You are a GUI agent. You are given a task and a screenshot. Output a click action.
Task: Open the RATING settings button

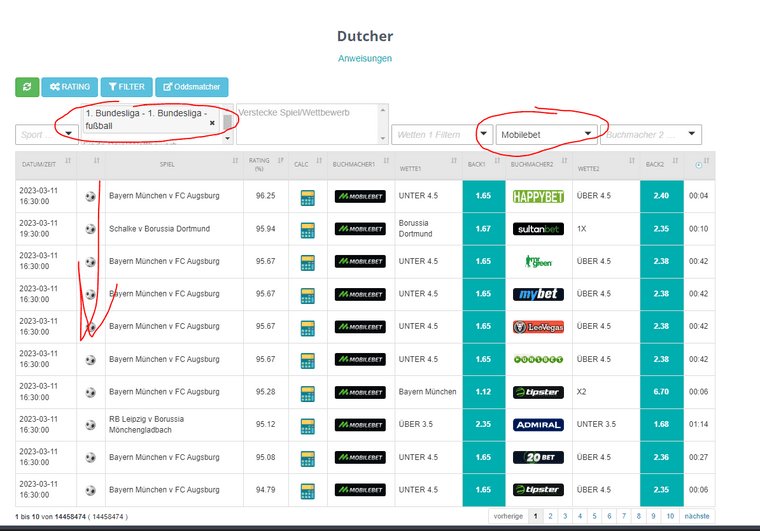[x=70, y=87]
